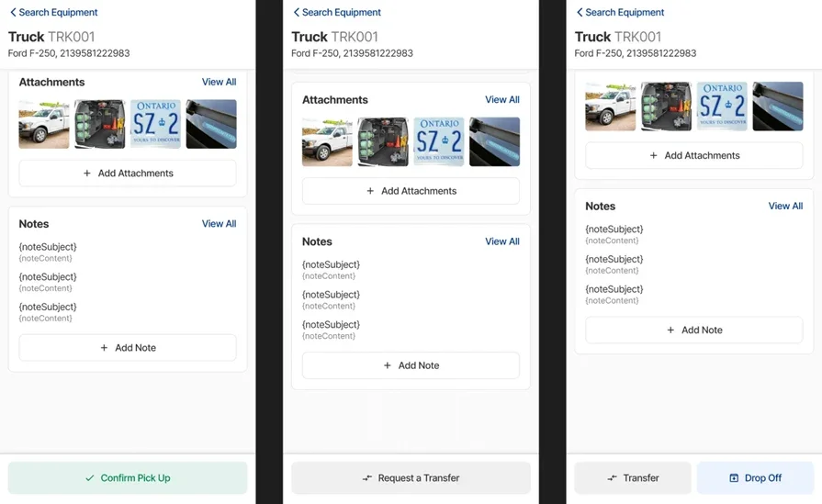Click the plus icon of Add Note on Drop Off screen

[x=670, y=330]
